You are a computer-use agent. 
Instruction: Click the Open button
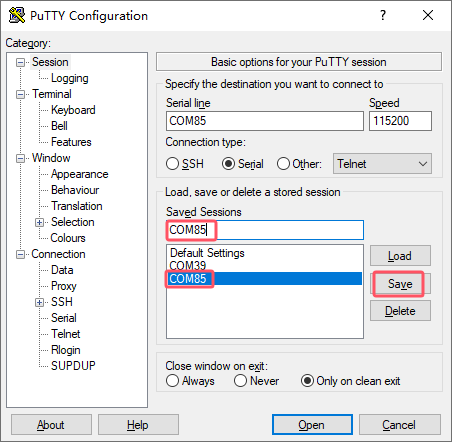312,425
